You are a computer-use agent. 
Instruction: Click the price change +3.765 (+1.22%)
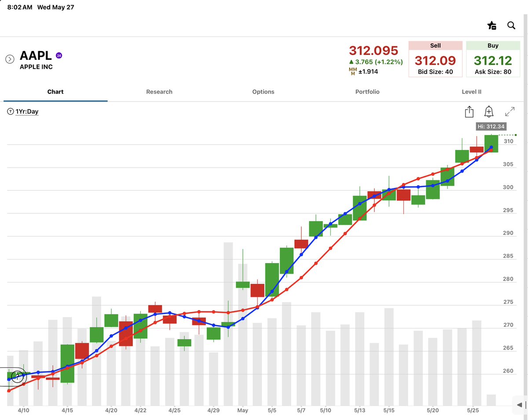coord(376,62)
